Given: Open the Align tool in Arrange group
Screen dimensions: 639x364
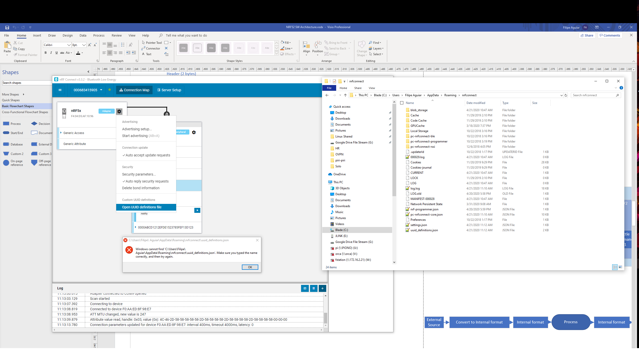Looking at the screenshot, I should [x=306, y=48].
